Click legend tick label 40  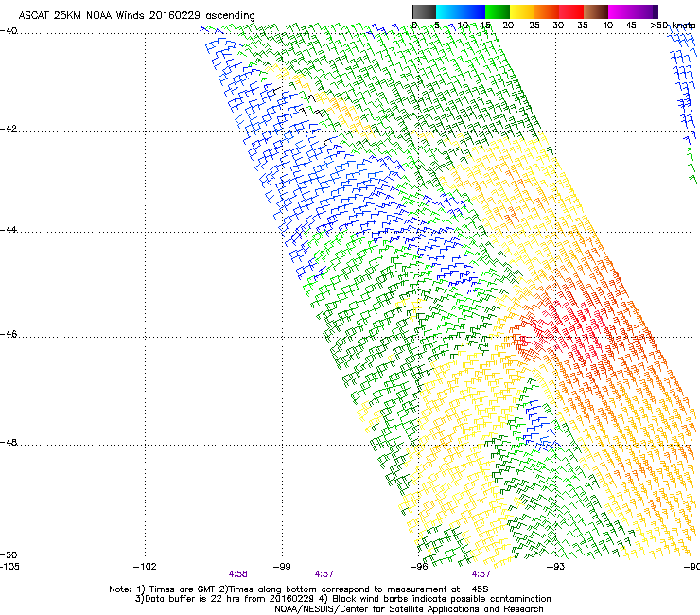(x=607, y=26)
